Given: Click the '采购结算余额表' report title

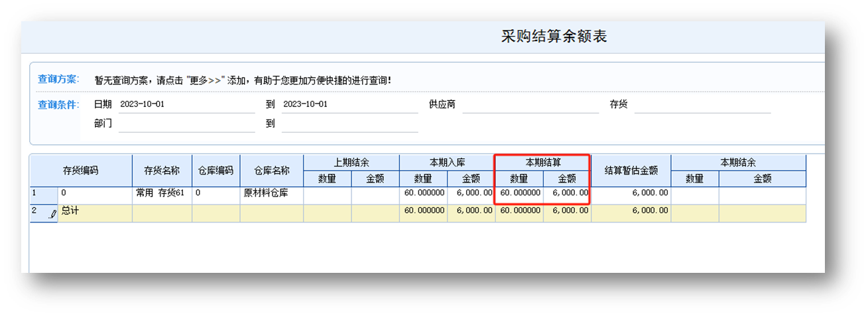Looking at the screenshot, I should pyautogui.click(x=554, y=37).
